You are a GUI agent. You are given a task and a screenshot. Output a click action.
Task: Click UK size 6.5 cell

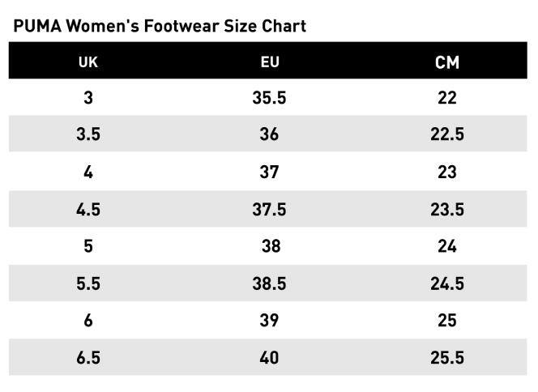click(x=88, y=357)
